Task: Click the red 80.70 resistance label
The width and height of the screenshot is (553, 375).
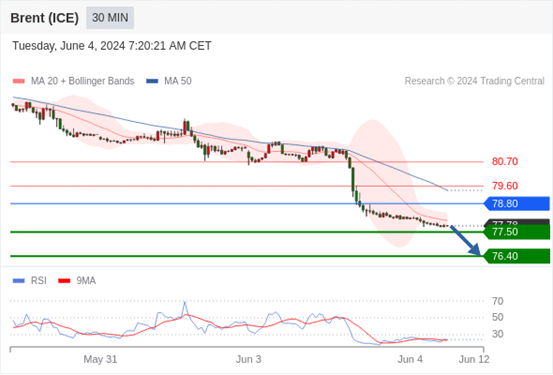Action: pyautogui.click(x=505, y=162)
